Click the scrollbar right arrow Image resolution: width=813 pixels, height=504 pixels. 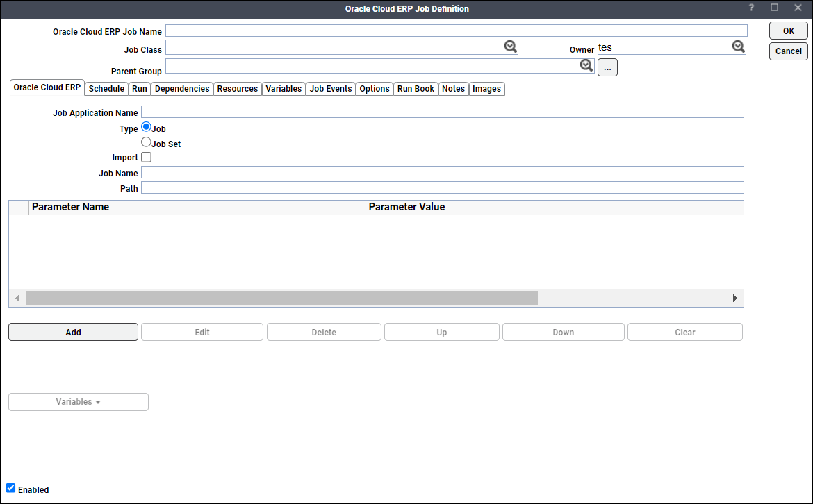734,298
